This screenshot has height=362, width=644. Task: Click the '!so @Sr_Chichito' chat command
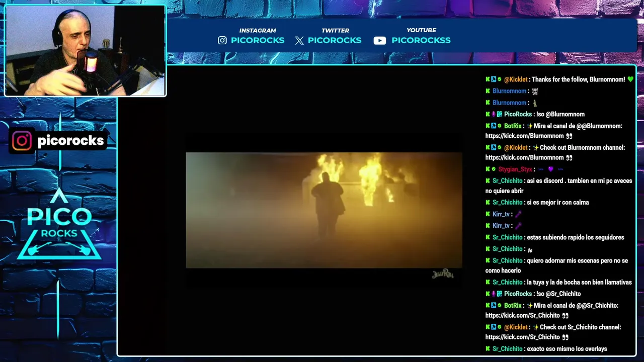click(558, 294)
